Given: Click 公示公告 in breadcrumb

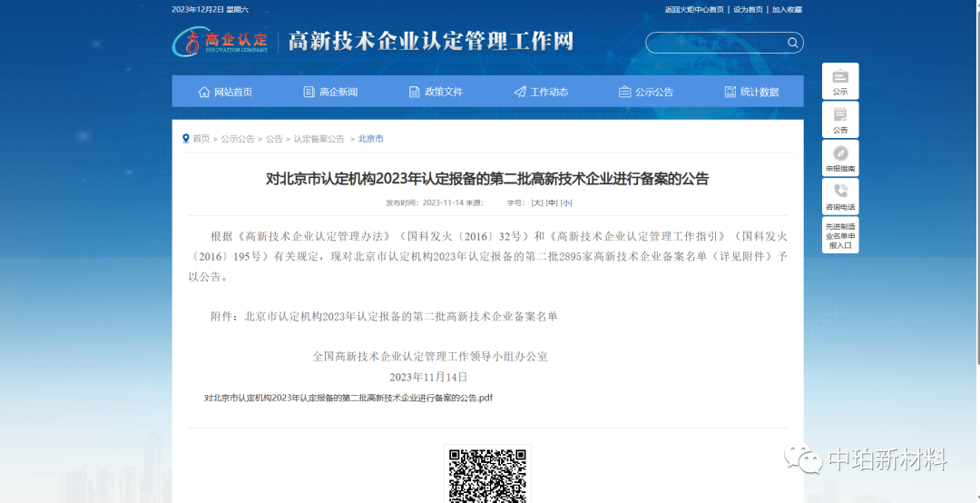Looking at the screenshot, I should 238,139.
